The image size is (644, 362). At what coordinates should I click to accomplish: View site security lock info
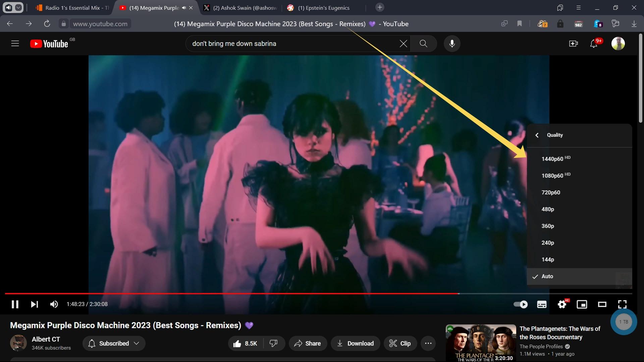63,24
